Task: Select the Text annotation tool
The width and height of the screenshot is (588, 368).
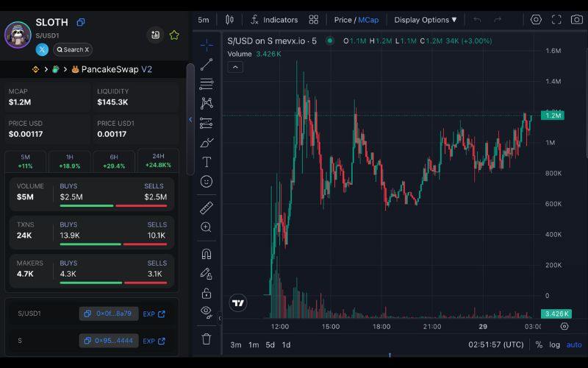Action: tap(207, 162)
